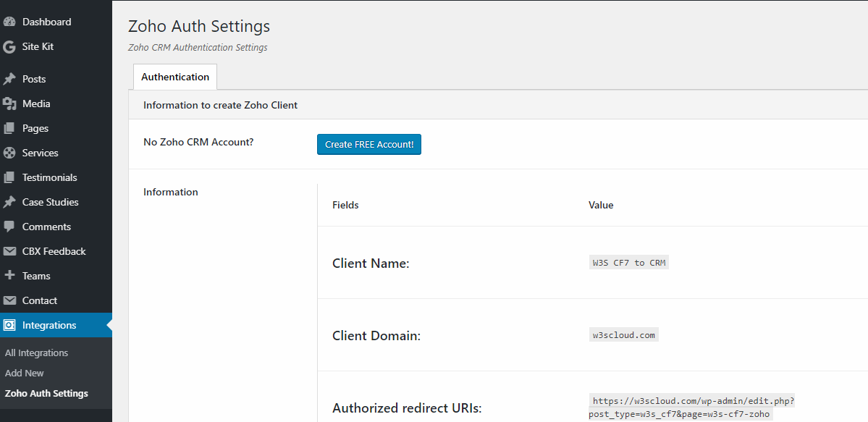
Task: Open the Testimonials menu item
Action: (x=49, y=177)
